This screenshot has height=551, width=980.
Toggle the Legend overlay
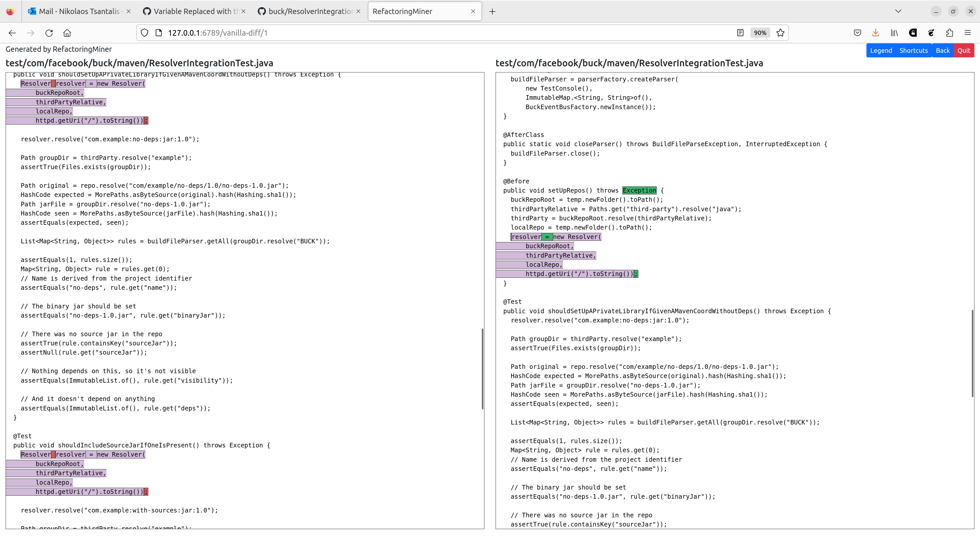tap(881, 50)
